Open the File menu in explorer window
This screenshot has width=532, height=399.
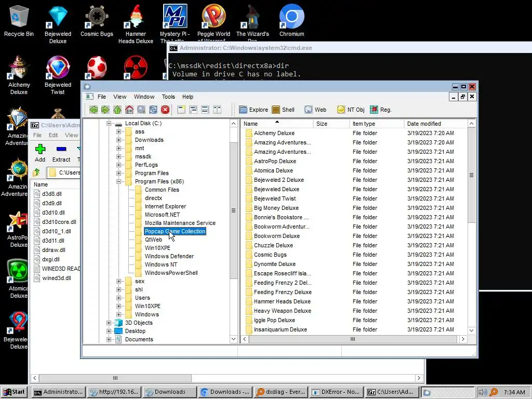102,97
